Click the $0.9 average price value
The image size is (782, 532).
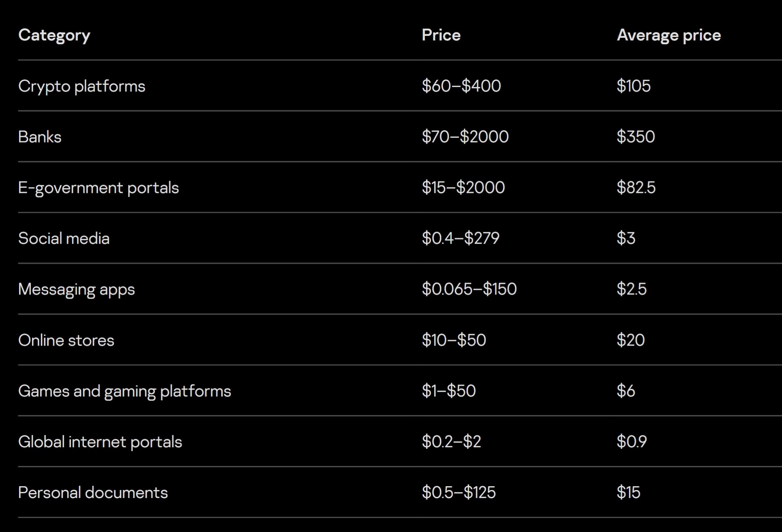point(632,441)
